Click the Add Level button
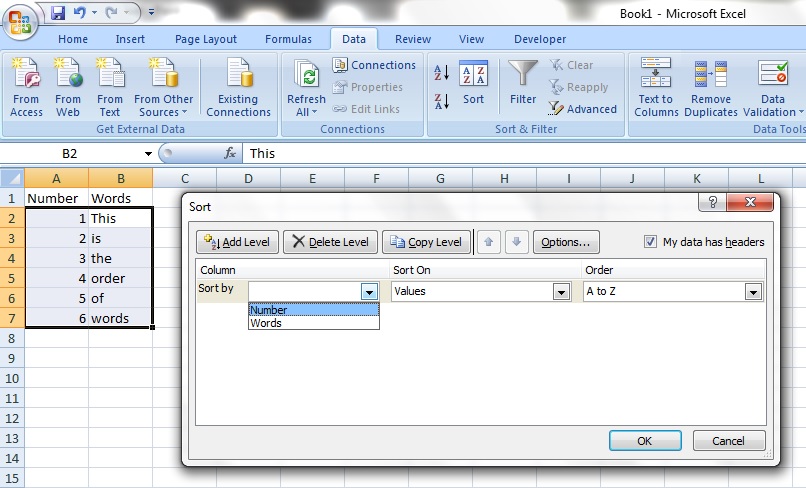This screenshot has height=488, width=806. click(236, 242)
